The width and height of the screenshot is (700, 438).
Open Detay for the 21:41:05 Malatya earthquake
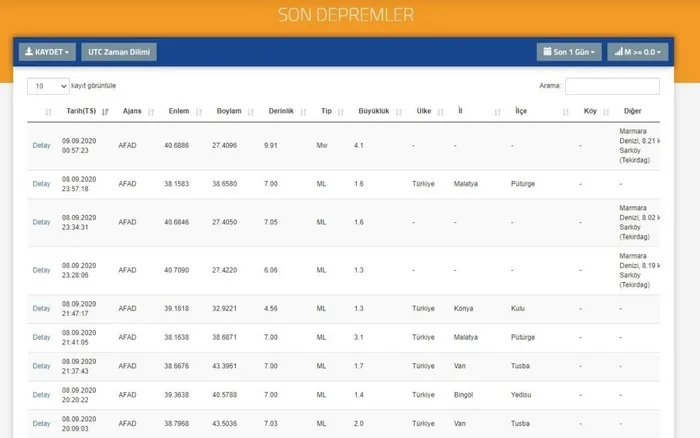coord(42,338)
